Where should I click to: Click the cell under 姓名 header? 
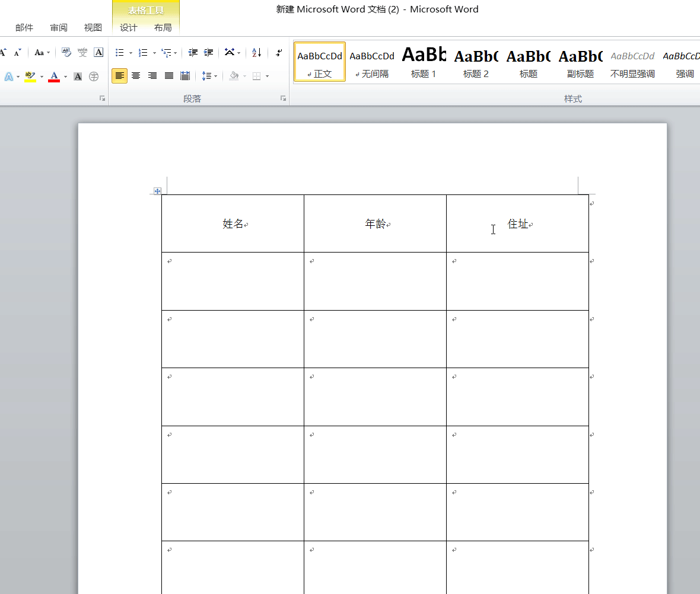(x=233, y=281)
